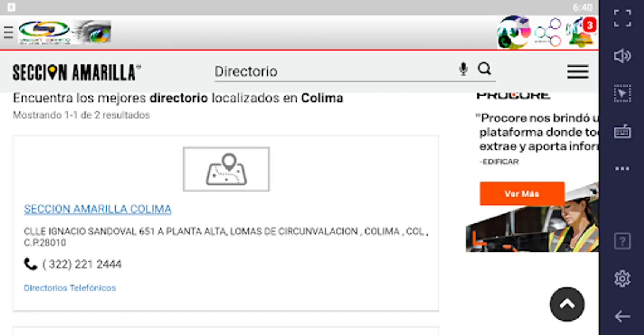Image resolution: width=644 pixels, height=335 pixels.
Task: Open the SECCION AMARILLA COLIMA listing link
Action: click(97, 209)
